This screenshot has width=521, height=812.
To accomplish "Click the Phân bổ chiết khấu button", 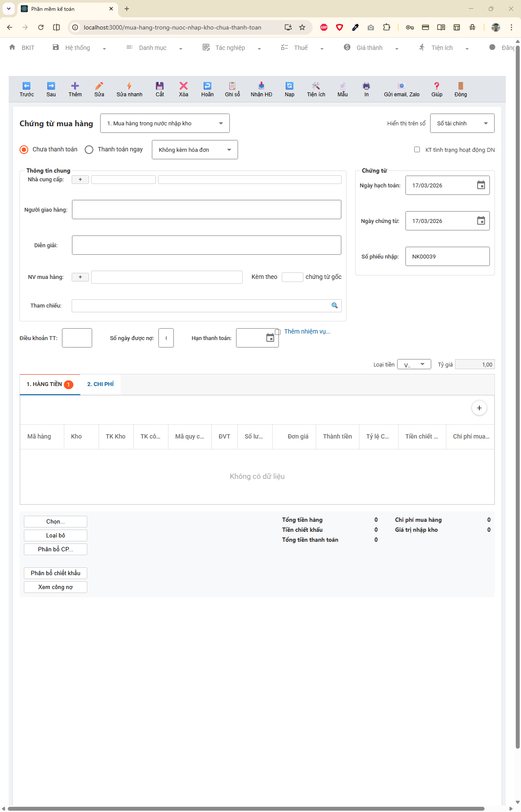I will click(x=56, y=573).
